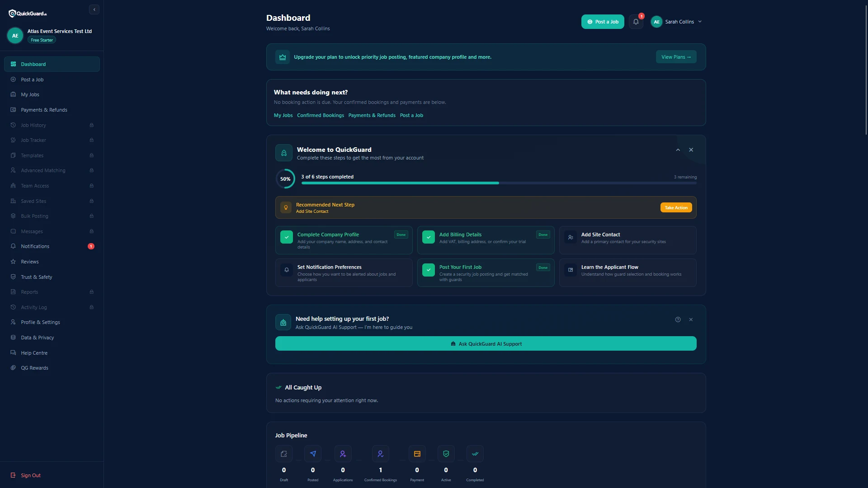Open QG Rewards in the sidebar
The image size is (868, 488).
[52, 368]
